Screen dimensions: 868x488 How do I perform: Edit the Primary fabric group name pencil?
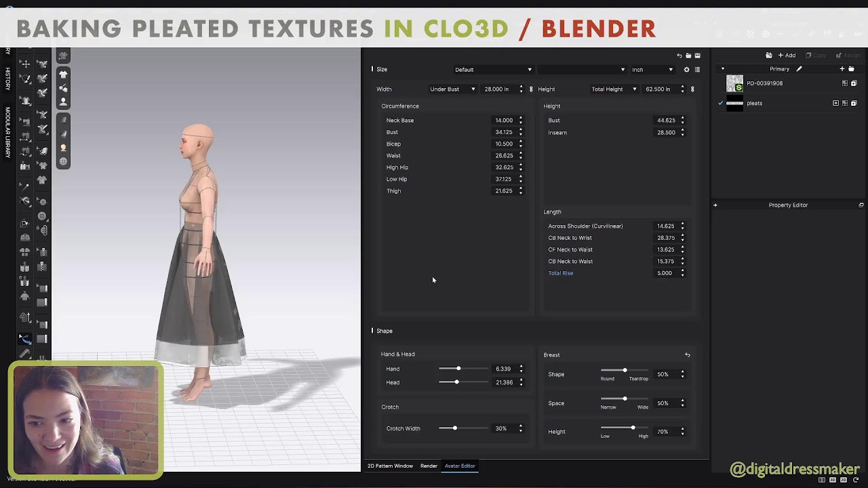pyautogui.click(x=799, y=68)
